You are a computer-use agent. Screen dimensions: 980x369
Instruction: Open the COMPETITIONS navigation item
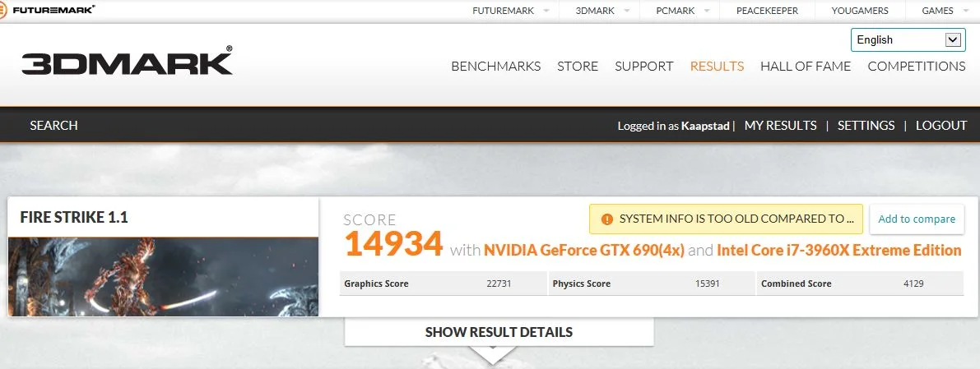pyautogui.click(x=917, y=67)
